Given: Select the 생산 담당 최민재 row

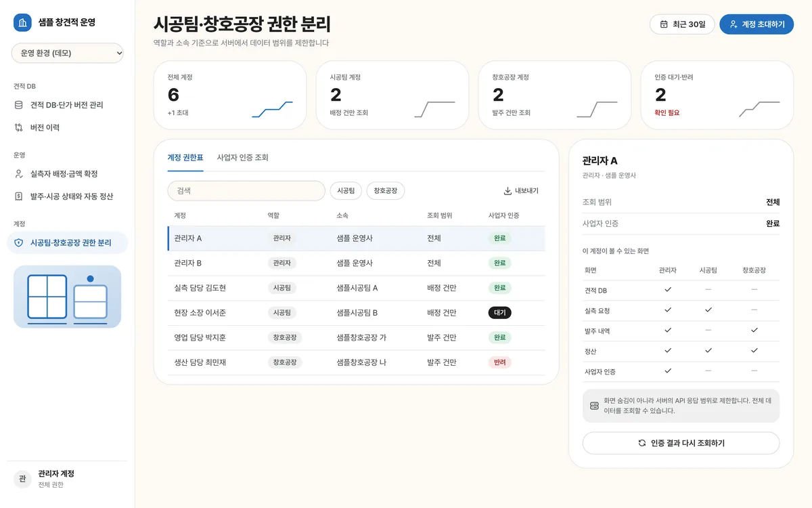Looking at the screenshot, I should click(356, 362).
